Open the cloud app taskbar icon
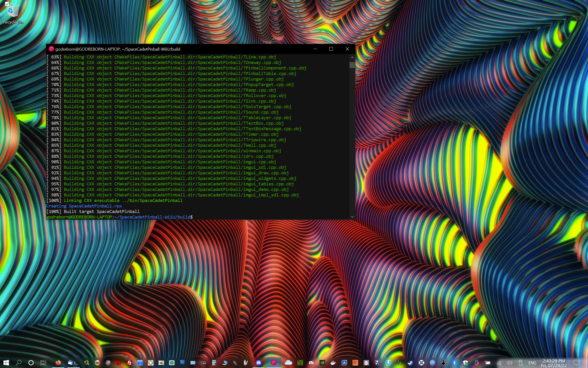The height and width of the screenshot is (368, 588). click(288, 363)
